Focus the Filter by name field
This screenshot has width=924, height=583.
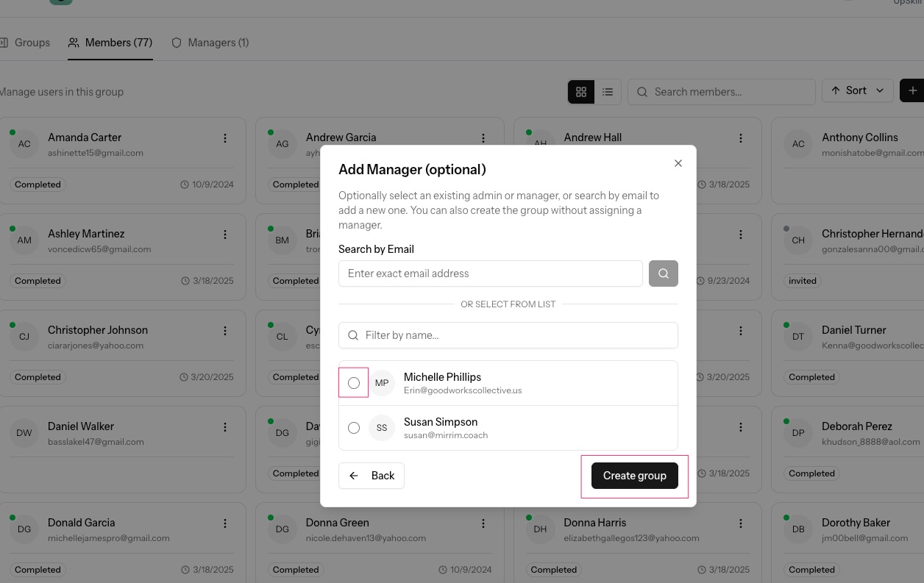(508, 335)
